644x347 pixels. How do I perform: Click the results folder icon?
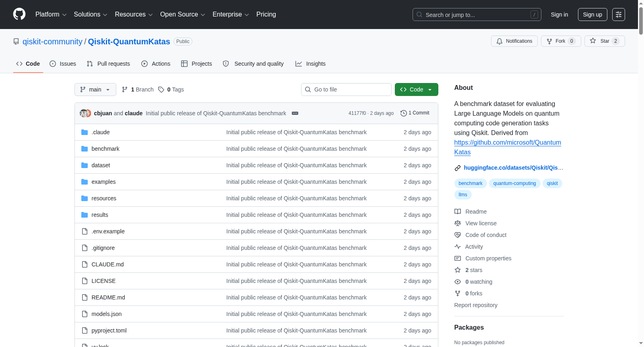(85, 215)
